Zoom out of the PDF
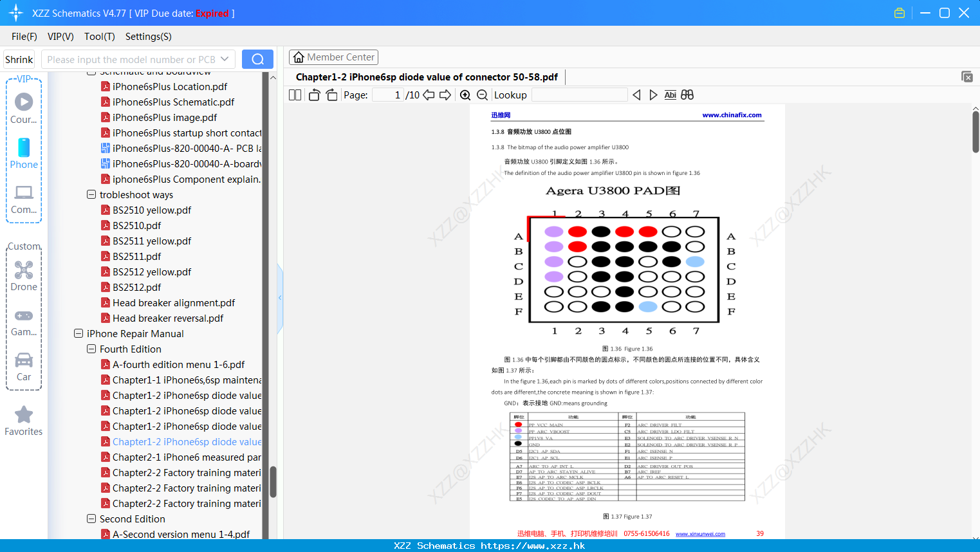Screen dimensions: 980x552 click(x=483, y=95)
